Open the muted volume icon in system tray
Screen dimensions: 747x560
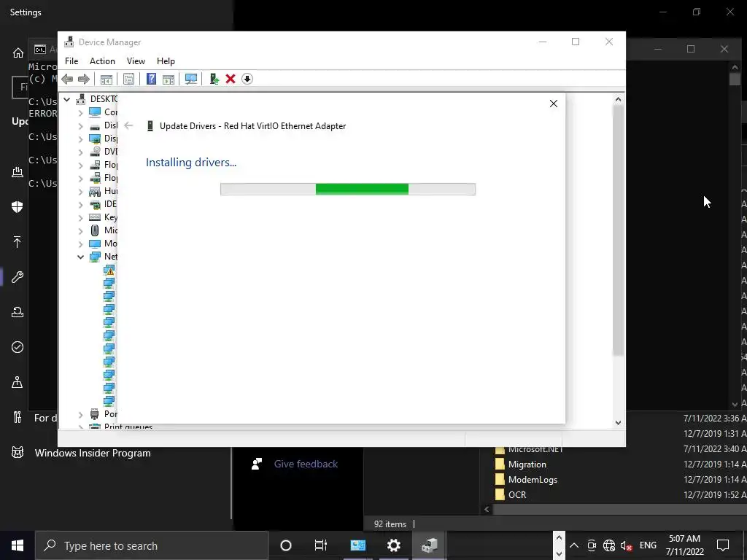(627, 545)
